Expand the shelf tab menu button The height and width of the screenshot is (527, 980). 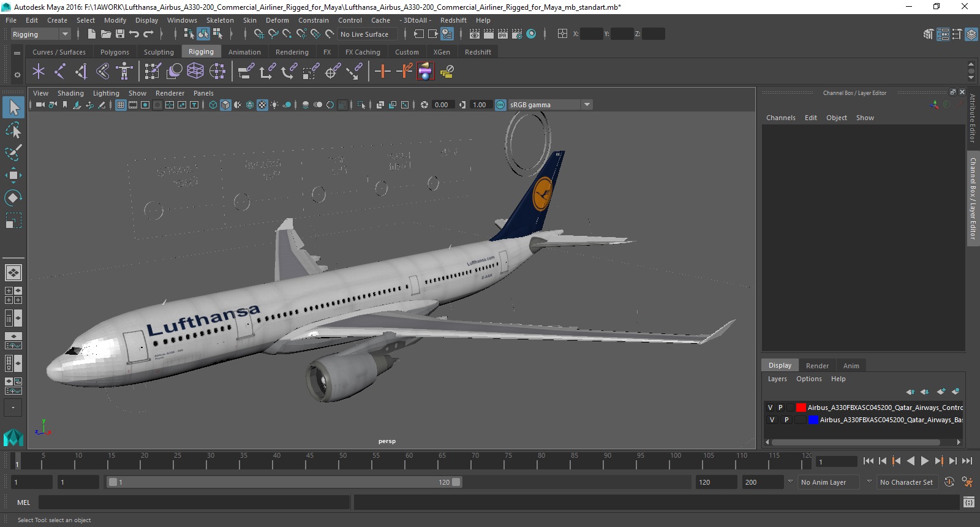(17, 53)
